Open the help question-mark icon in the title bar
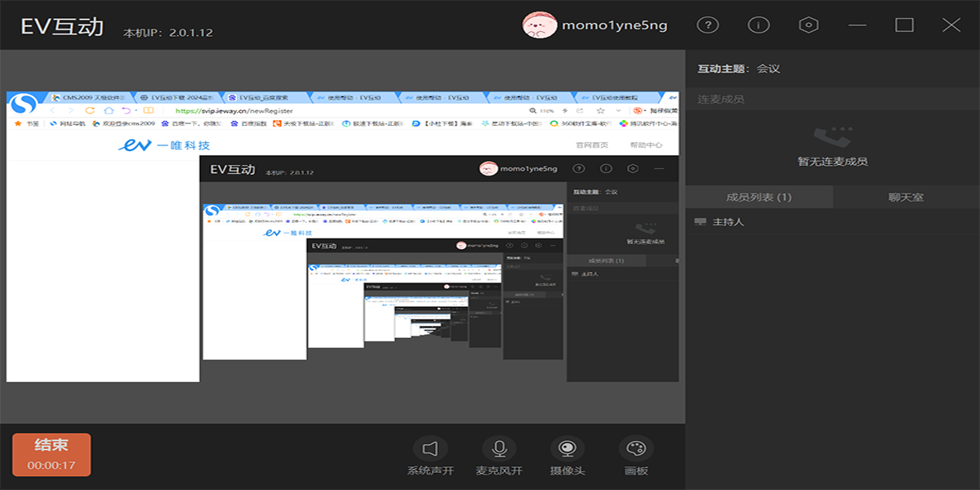 coord(708,25)
